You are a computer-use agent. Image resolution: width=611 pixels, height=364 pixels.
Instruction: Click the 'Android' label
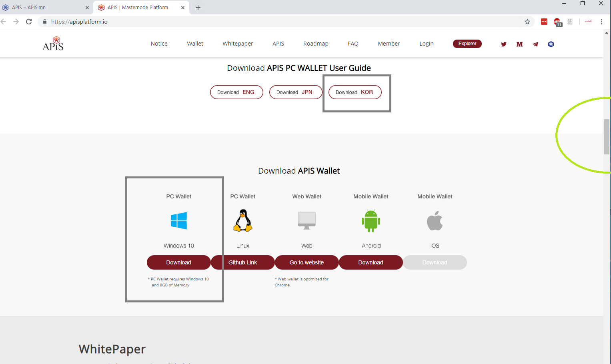pyautogui.click(x=371, y=246)
